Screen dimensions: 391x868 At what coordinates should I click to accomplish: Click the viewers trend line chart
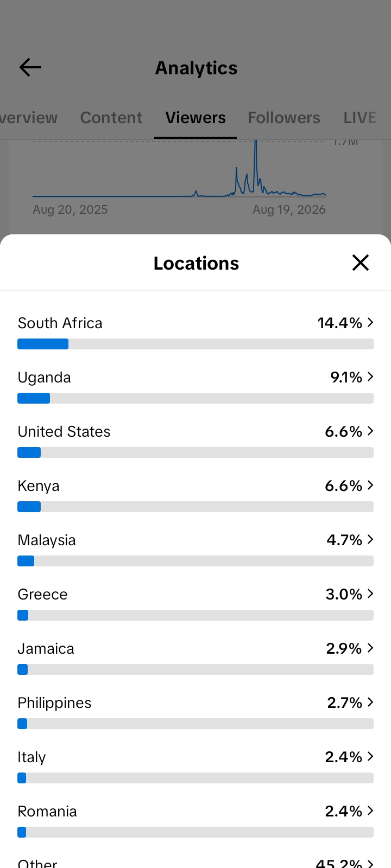point(179,169)
